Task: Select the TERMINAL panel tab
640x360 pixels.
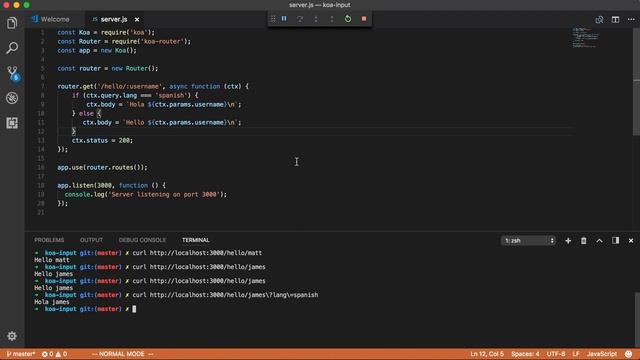Action: pos(196,240)
